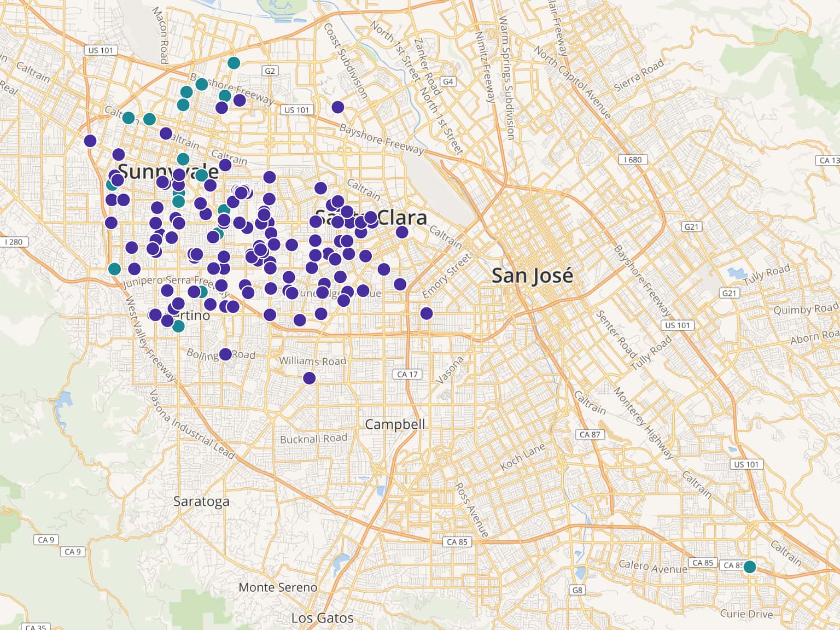Click the CA 87 highway shield

click(x=590, y=434)
